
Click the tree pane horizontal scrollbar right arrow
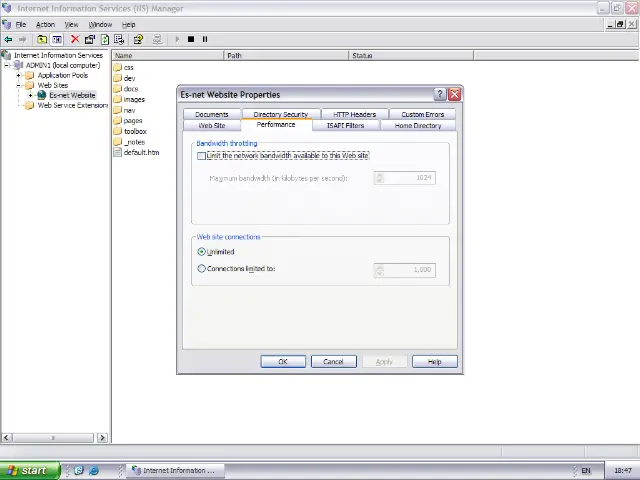point(102,438)
